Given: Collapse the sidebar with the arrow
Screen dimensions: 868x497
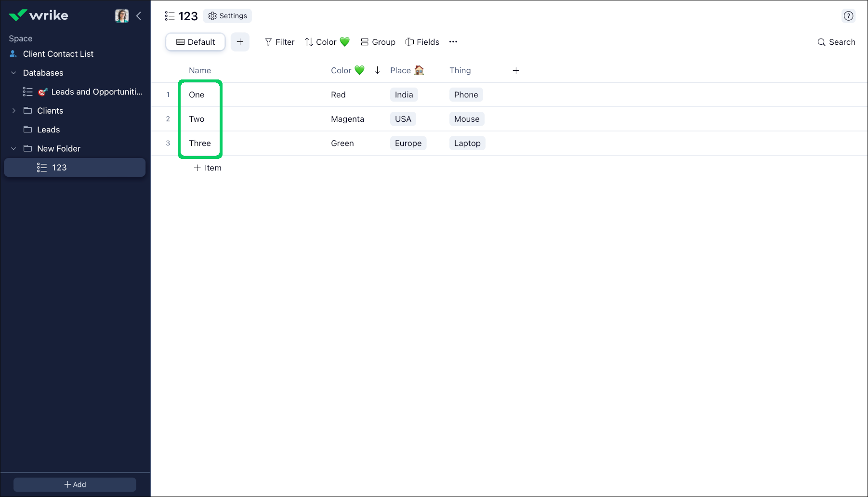Looking at the screenshot, I should coord(139,16).
